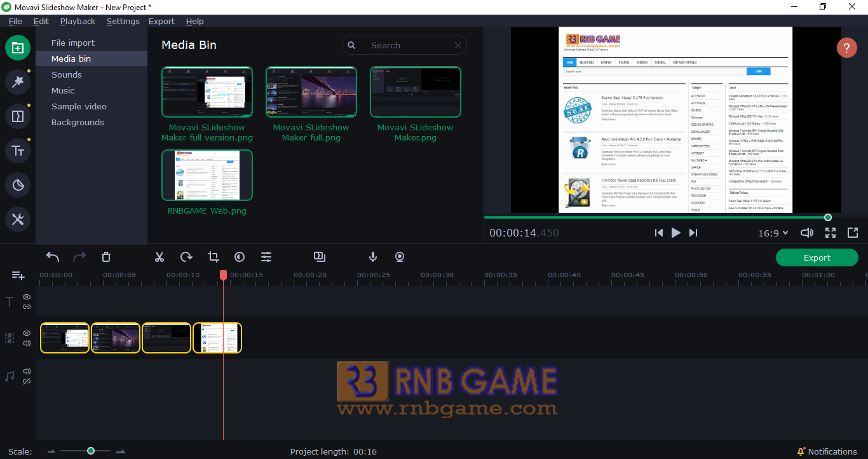
Task: Enter fullscreen preview mode
Action: [831, 233]
